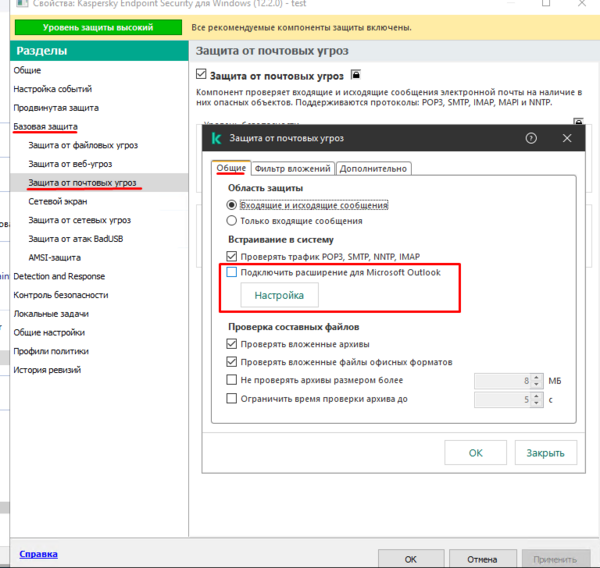Select Защита от файловых угроз
Image resolution: width=600 pixels, height=568 pixels.
coord(83,145)
